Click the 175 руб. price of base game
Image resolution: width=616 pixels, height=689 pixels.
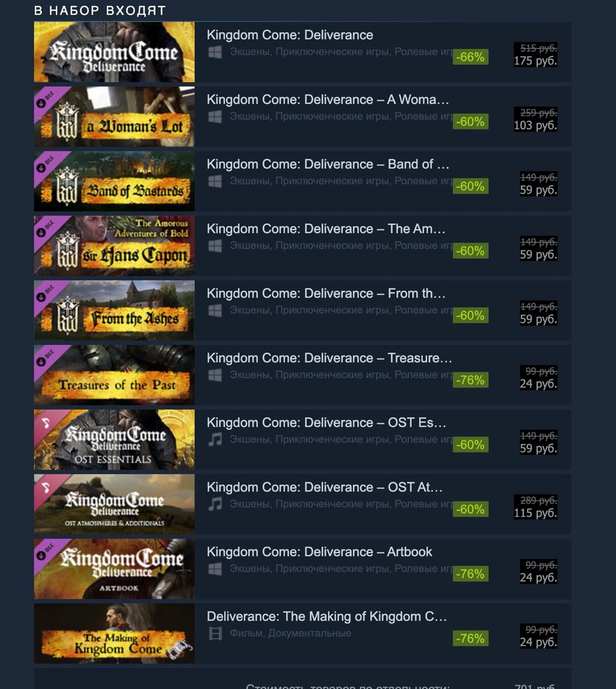tap(535, 61)
